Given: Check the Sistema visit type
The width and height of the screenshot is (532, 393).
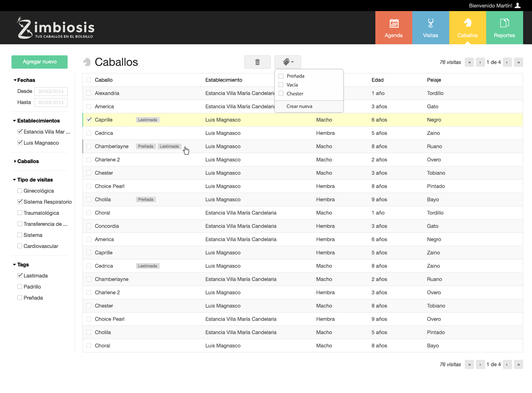Looking at the screenshot, I should click(20, 235).
